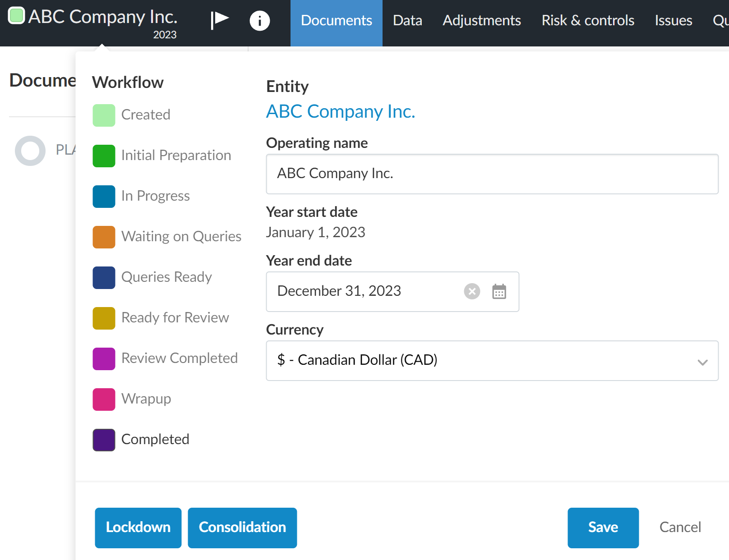
Task: Click the Currency dropdown chevron arrow
Action: click(x=702, y=362)
